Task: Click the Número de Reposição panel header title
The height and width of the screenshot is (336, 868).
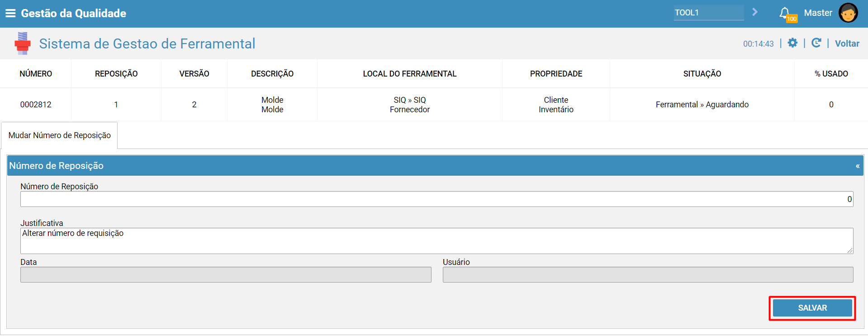Action: (x=57, y=166)
